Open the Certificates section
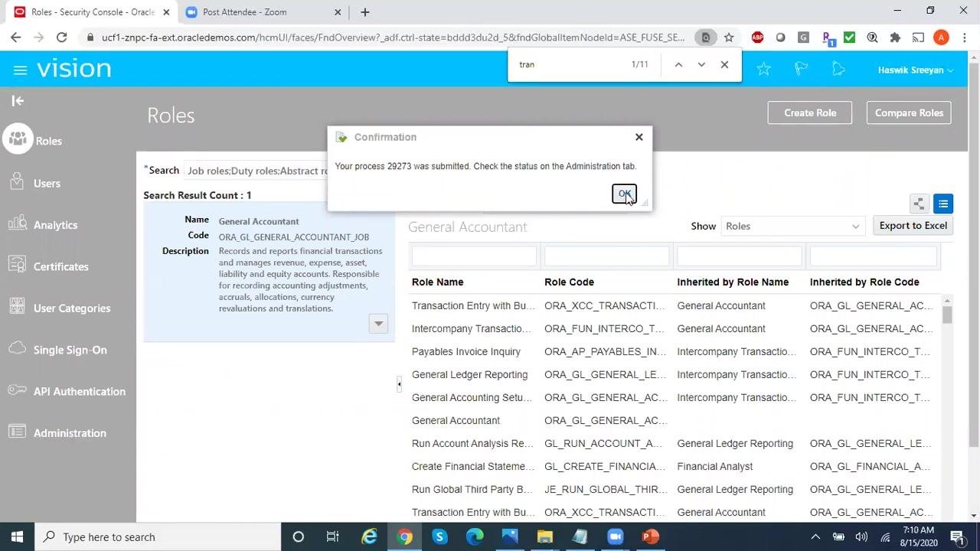This screenshot has width=980, height=551. click(61, 266)
